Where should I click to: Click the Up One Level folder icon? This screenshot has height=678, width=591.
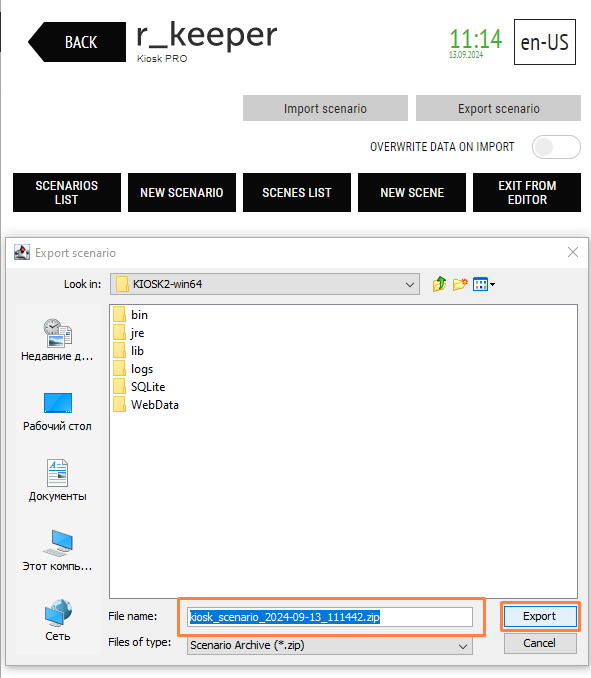point(439,284)
